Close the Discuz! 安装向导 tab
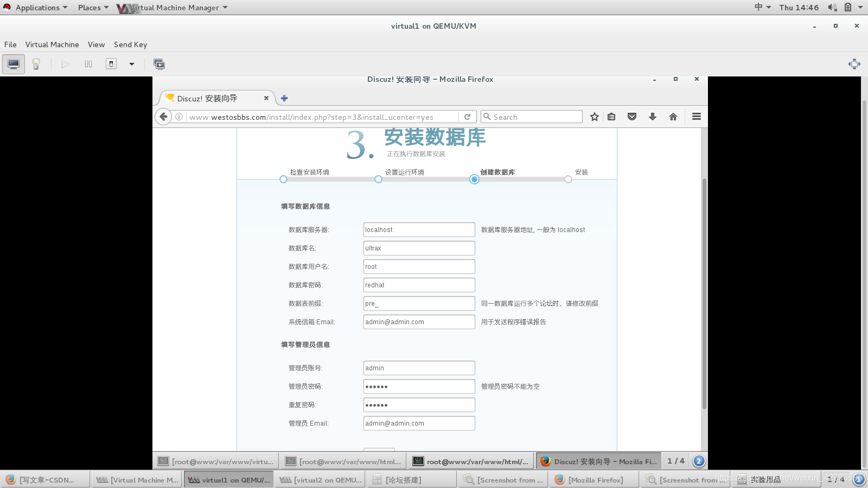This screenshot has width=868, height=488. [x=266, y=98]
